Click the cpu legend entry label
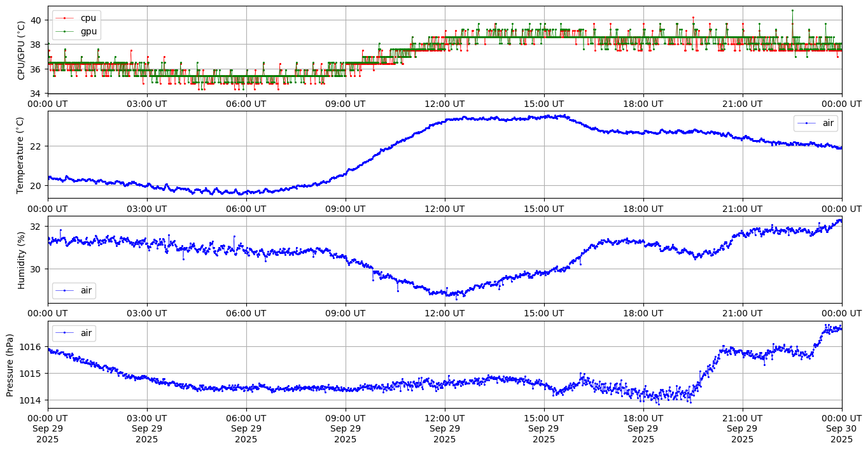The height and width of the screenshot is (450, 868). point(88,18)
